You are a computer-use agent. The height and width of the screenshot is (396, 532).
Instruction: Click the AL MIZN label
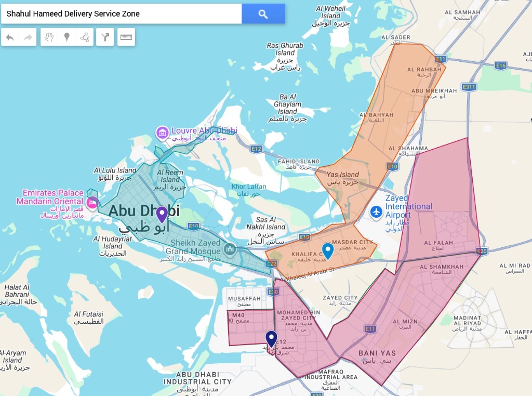pos(405,321)
